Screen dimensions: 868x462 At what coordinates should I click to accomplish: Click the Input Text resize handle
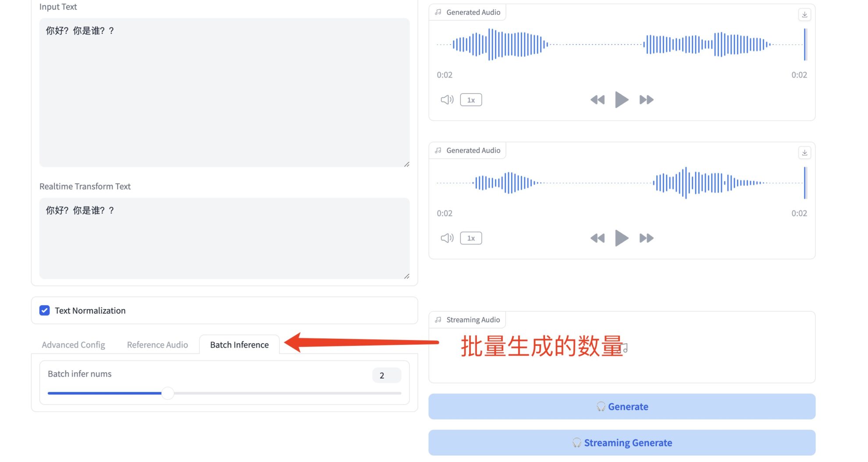407,164
